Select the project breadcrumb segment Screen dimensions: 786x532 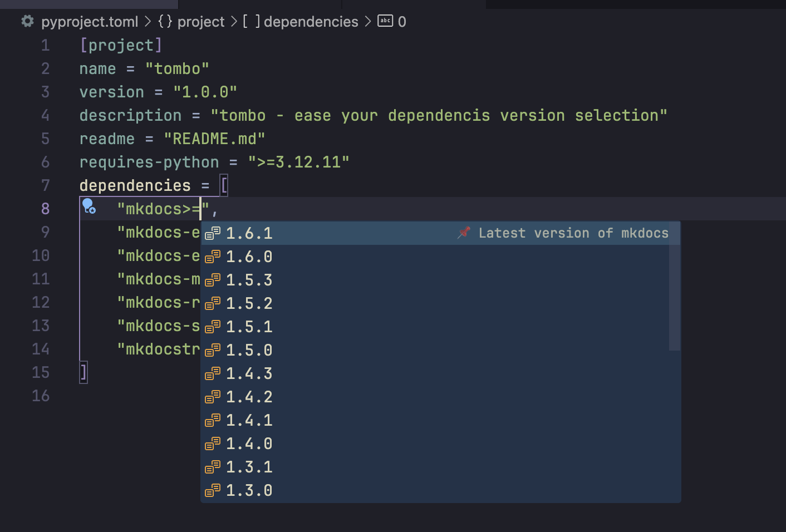pyautogui.click(x=201, y=22)
